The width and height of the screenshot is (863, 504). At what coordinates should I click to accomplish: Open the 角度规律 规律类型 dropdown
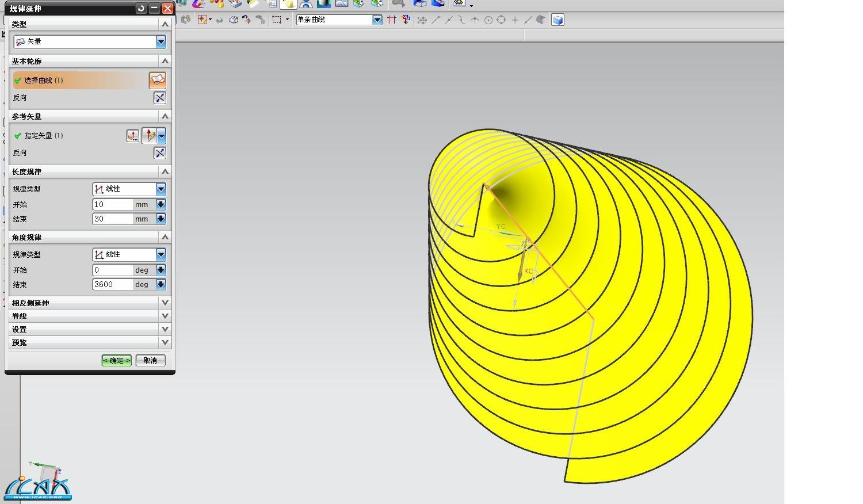click(x=161, y=254)
